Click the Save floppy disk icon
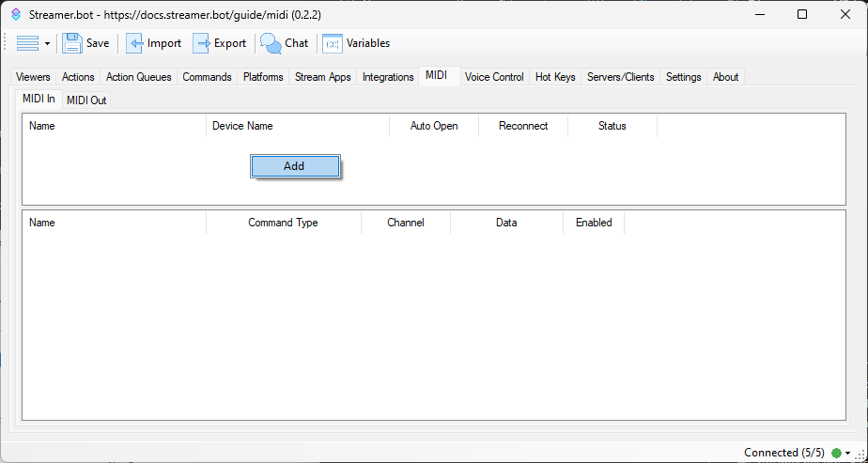The height and width of the screenshot is (463, 868). click(x=73, y=43)
